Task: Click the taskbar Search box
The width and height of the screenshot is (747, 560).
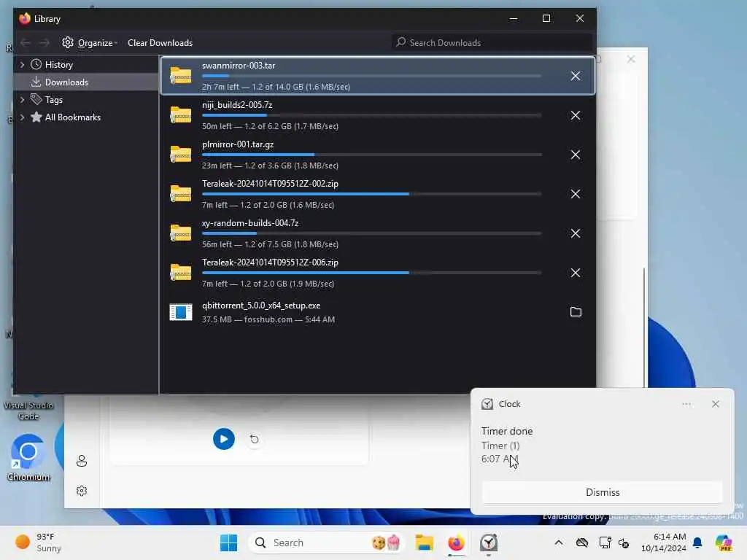Action: pos(326,542)
